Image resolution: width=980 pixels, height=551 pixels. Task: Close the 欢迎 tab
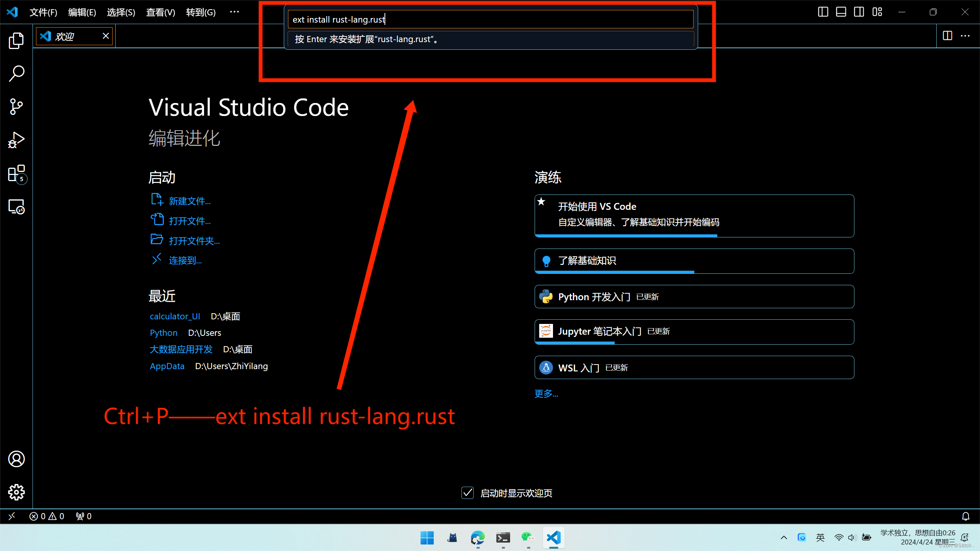coord(106,36)
